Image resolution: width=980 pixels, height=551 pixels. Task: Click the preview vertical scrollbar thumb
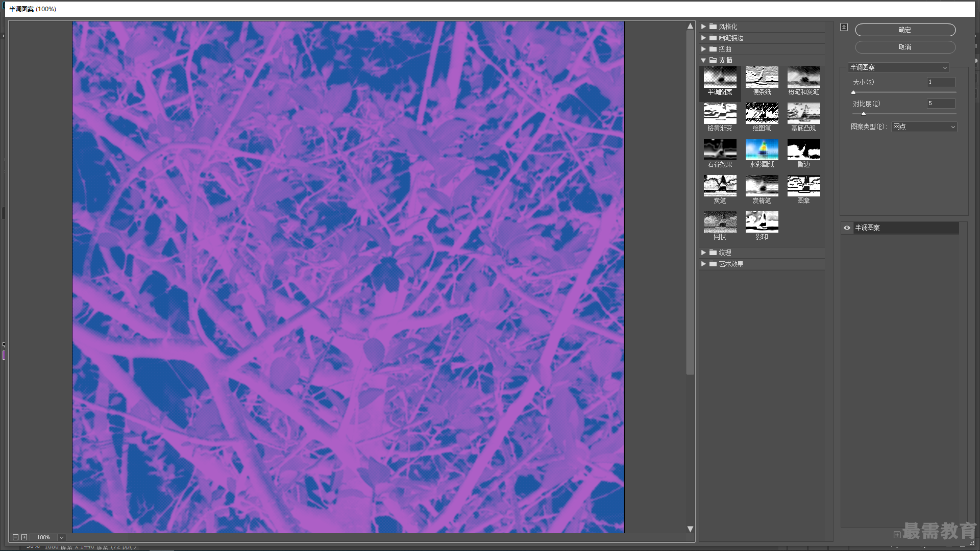[690, 203]
